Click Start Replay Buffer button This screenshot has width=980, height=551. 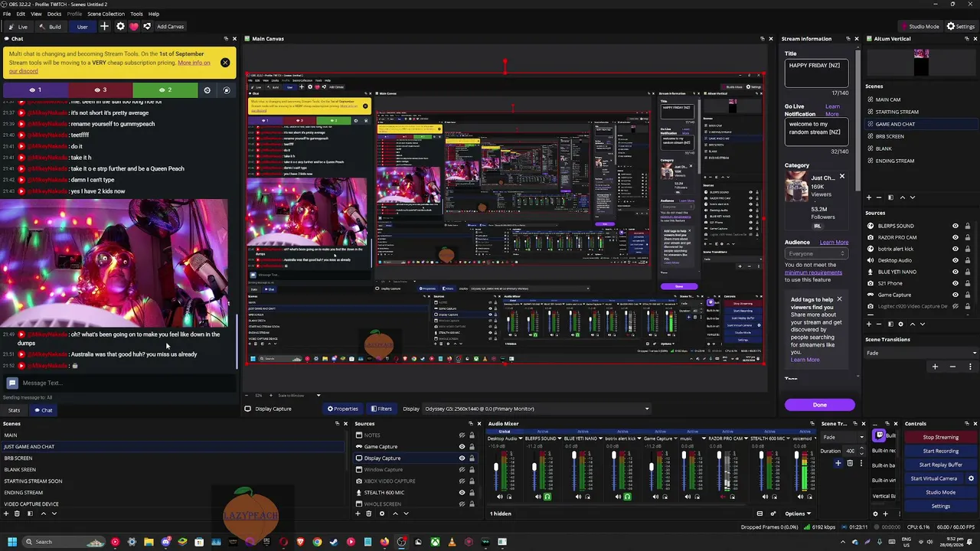(940, 465)
